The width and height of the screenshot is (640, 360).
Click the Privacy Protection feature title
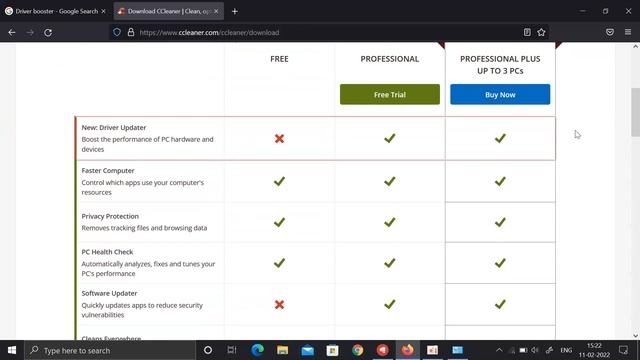[110, 216]
